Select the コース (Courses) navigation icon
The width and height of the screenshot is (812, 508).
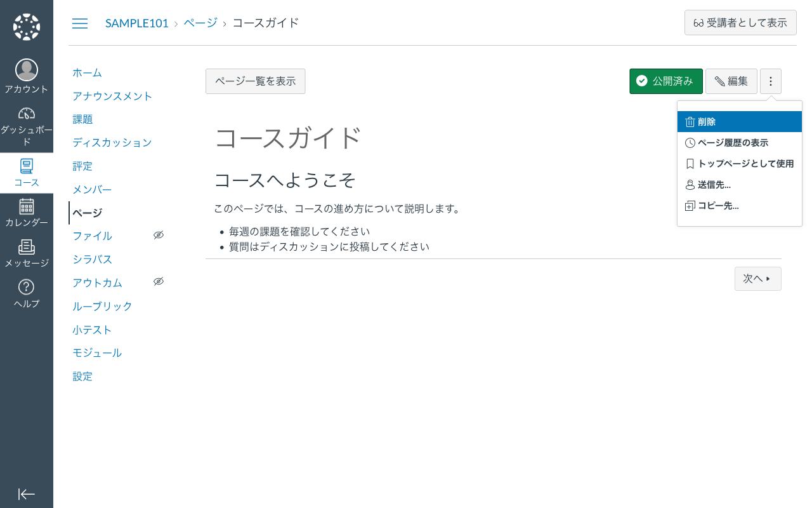pyautogui.click(x=26, y=170)
